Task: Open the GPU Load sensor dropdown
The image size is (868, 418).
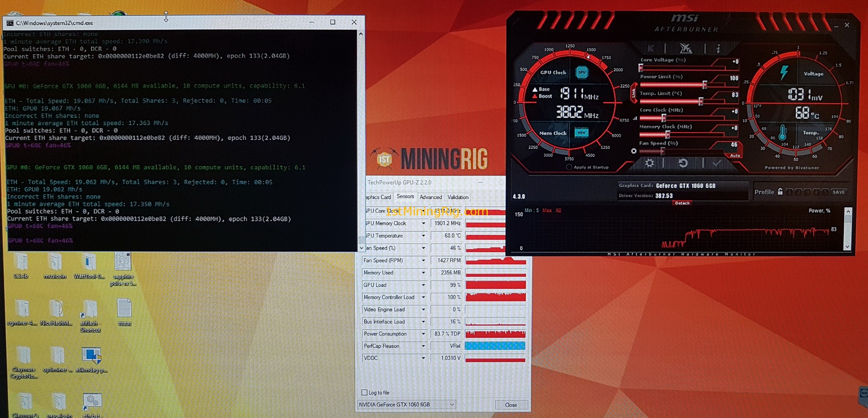Action: [x=424, y=285]
